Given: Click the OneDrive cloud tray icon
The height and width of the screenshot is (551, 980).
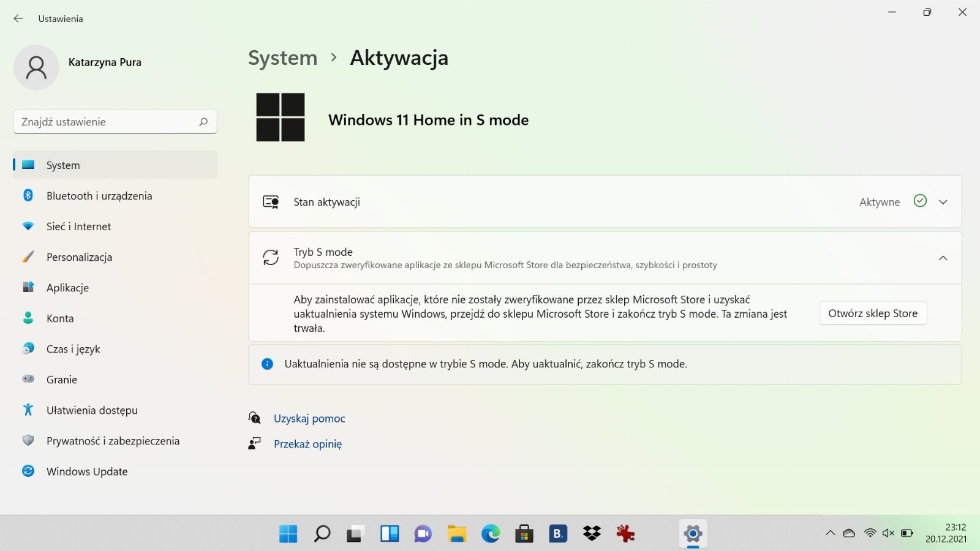Looking at the screenshot, I should coord(849,533).
